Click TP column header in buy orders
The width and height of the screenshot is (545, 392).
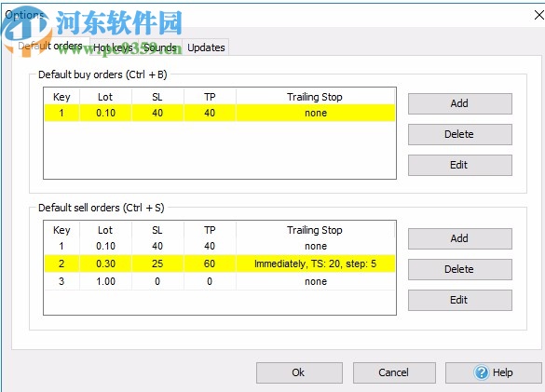click(210, 97)
